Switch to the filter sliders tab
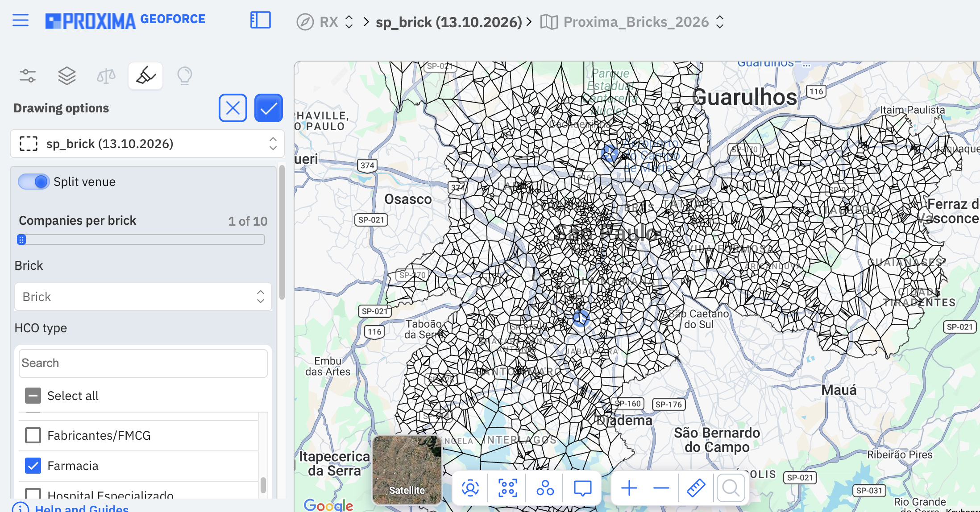Image resolution: width=980 pixels, height=512 pixels. tap(28, 76)
